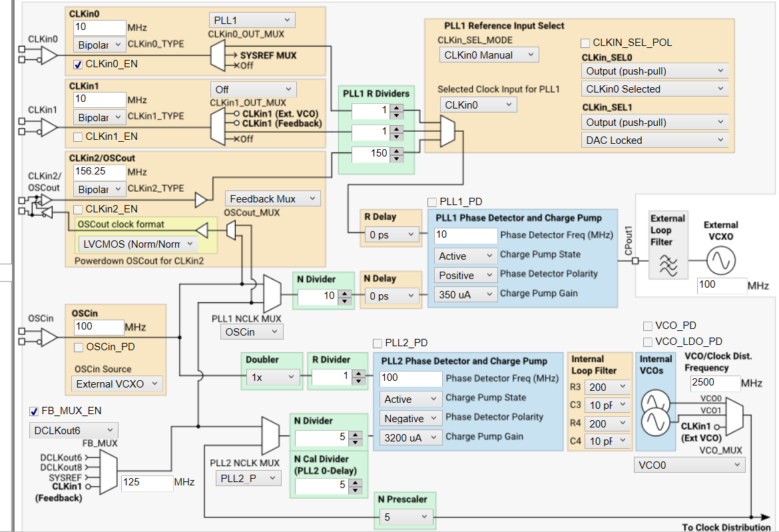
Task: Decrease the PLL2 N Divider value
Action: (x=356, y=442)
